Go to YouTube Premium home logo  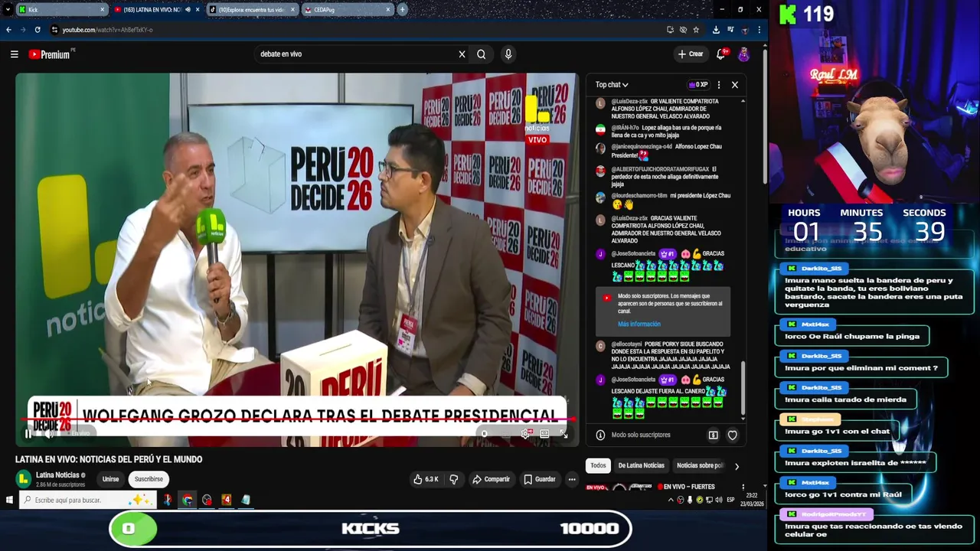pyautogui.click(x=49, y=54)
